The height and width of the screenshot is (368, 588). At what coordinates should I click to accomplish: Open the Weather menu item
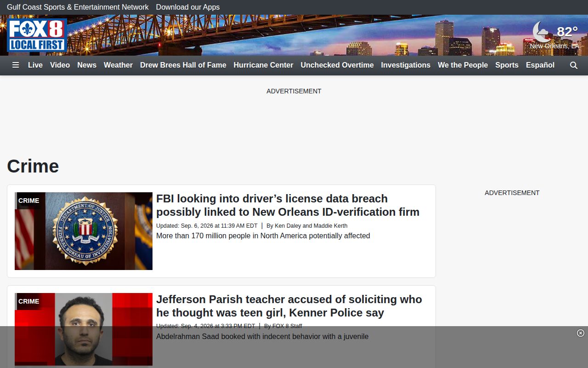[x=118, y=65]
